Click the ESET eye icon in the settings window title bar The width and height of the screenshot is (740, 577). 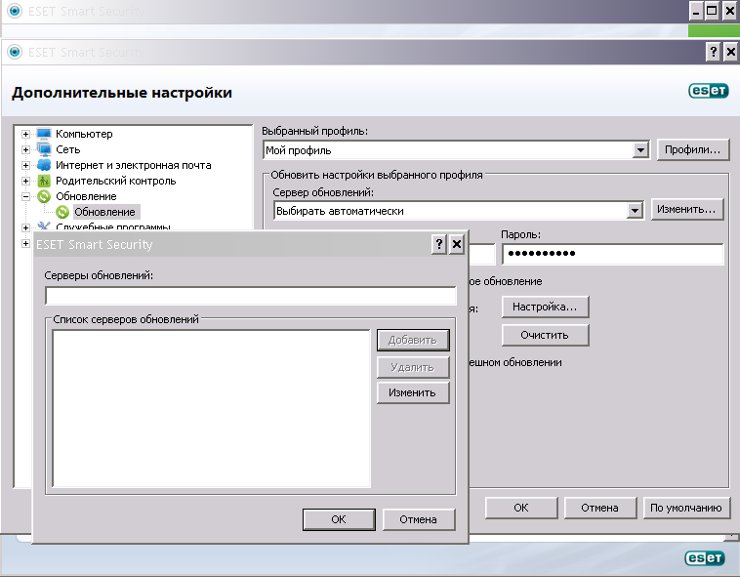point(15,52)
